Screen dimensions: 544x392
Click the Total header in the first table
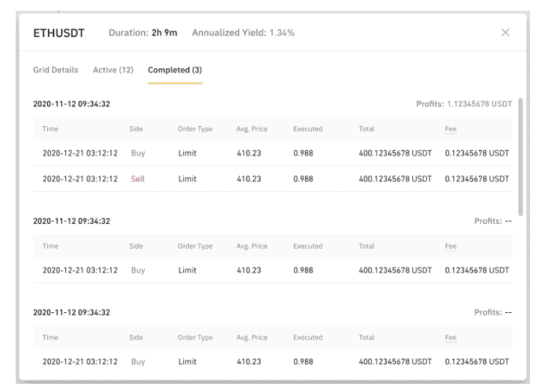(x=366, y=129)
